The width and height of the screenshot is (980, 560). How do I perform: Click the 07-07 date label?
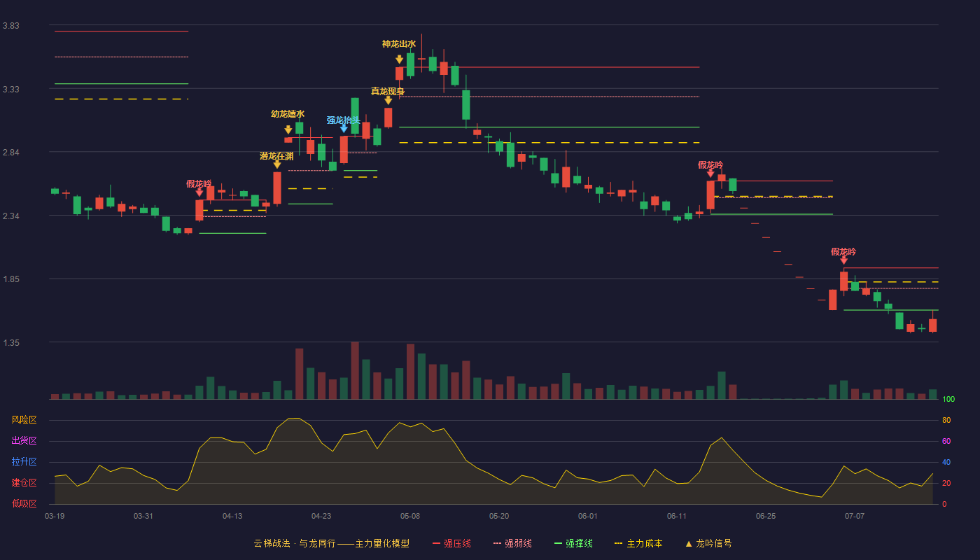(855, 516)
